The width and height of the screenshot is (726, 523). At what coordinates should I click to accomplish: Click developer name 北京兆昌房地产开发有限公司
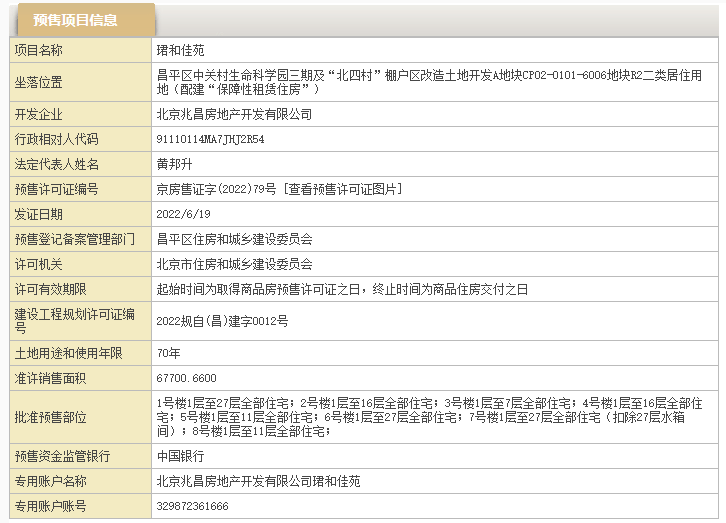tap(234, 114)
